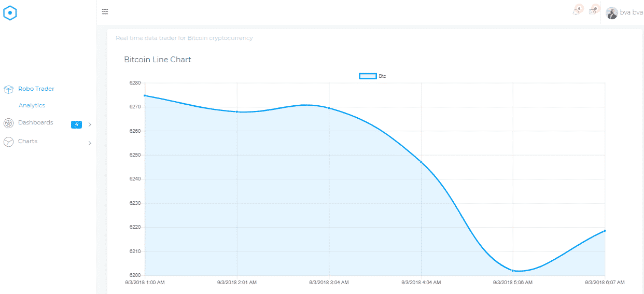This screenshot has width=644, height=294.
Task: Click the Charts pie icon
Action: (9, 142)
